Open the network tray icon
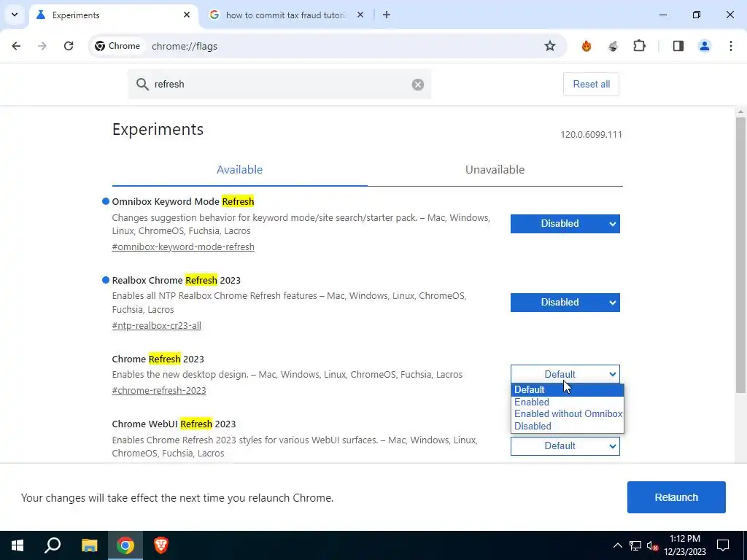The image size is (747, 560). click(635, 545)
